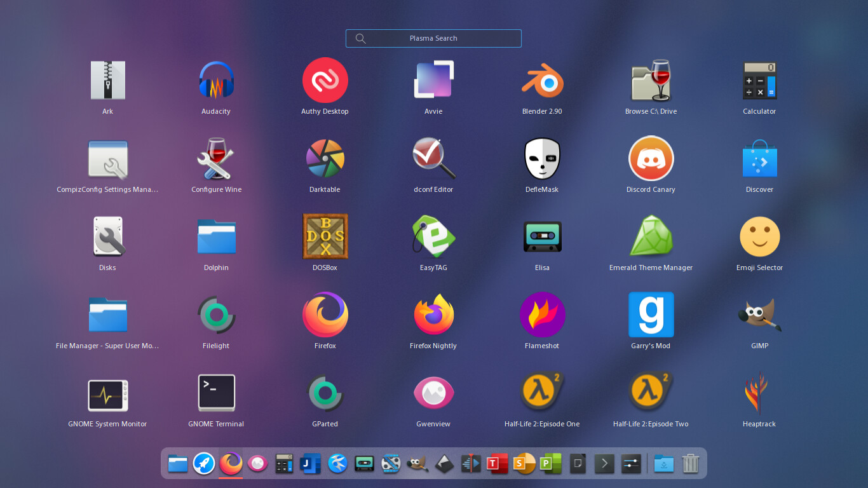Open the Downloads folder in the dock
868x488 pixels.
663,464
